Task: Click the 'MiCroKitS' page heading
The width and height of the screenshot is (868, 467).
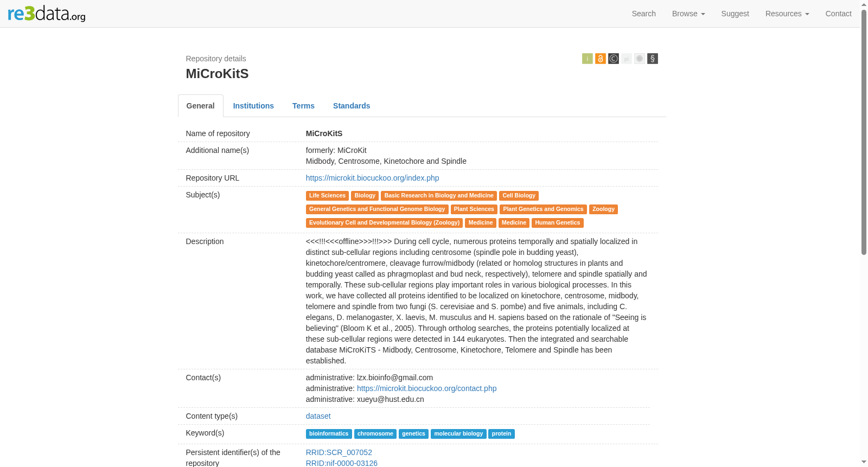Action: pyautogui.click(x=217, y=74)
